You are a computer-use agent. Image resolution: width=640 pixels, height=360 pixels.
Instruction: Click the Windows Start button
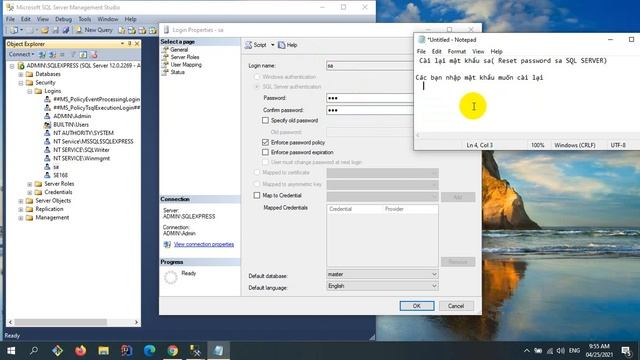click(11, 351)
